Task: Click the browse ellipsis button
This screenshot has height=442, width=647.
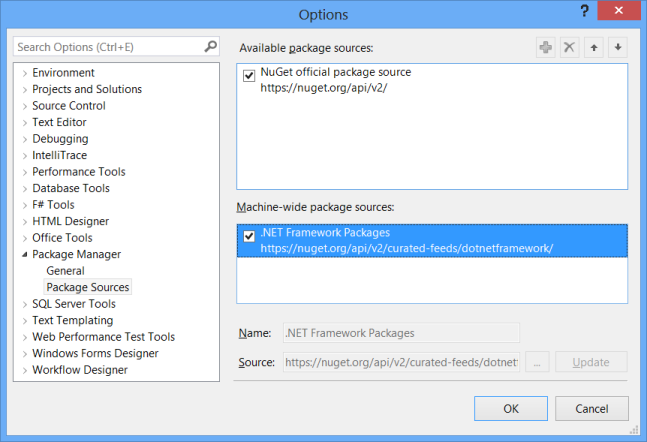Action: pyautogui.click(x=538, y=362)
